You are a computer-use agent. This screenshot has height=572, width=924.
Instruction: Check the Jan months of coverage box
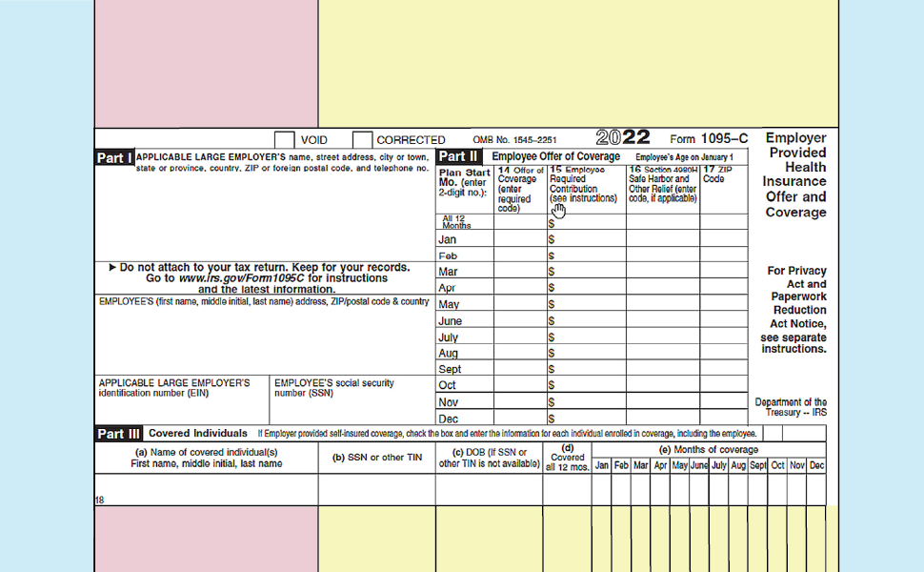click(x=601, y=489)
